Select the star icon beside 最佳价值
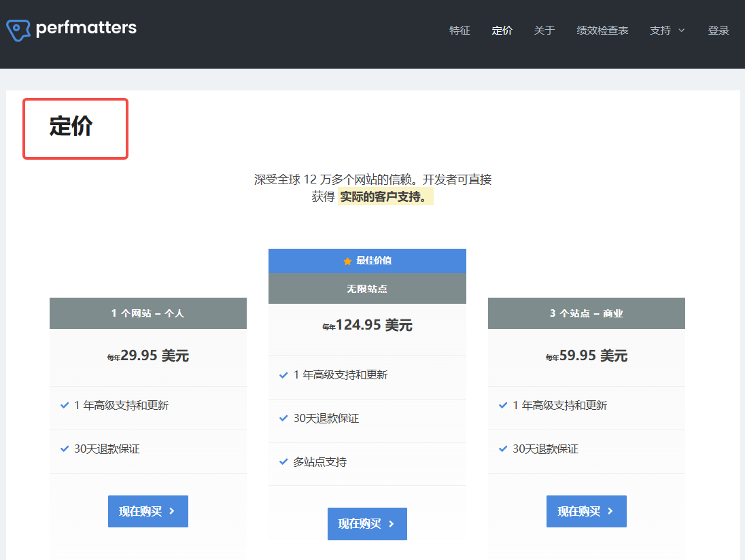Screen dimensions: 745x560 pos(346,260)
